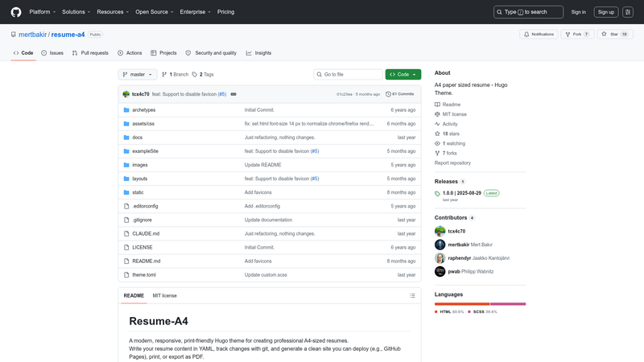644x362 pixels.
Task: Click the Sign in link
Action: (x=578, y=12)
